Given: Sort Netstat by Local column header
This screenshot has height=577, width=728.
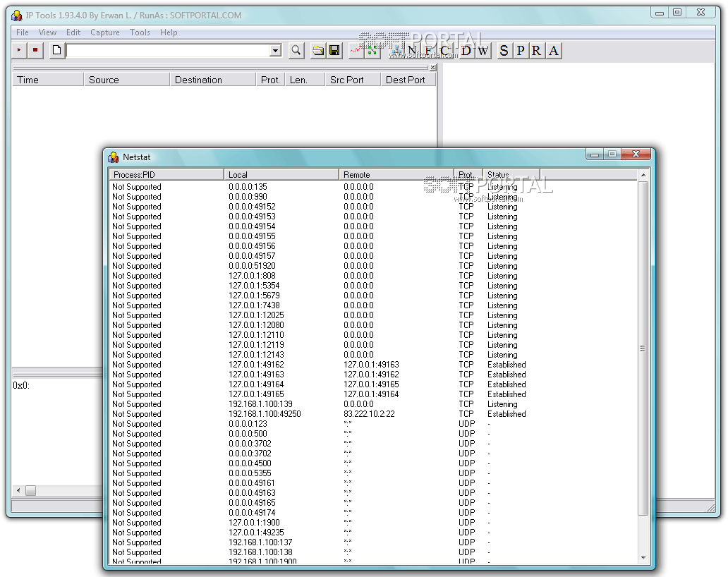Looking at the screenshot, I should (x=281, y=174).
